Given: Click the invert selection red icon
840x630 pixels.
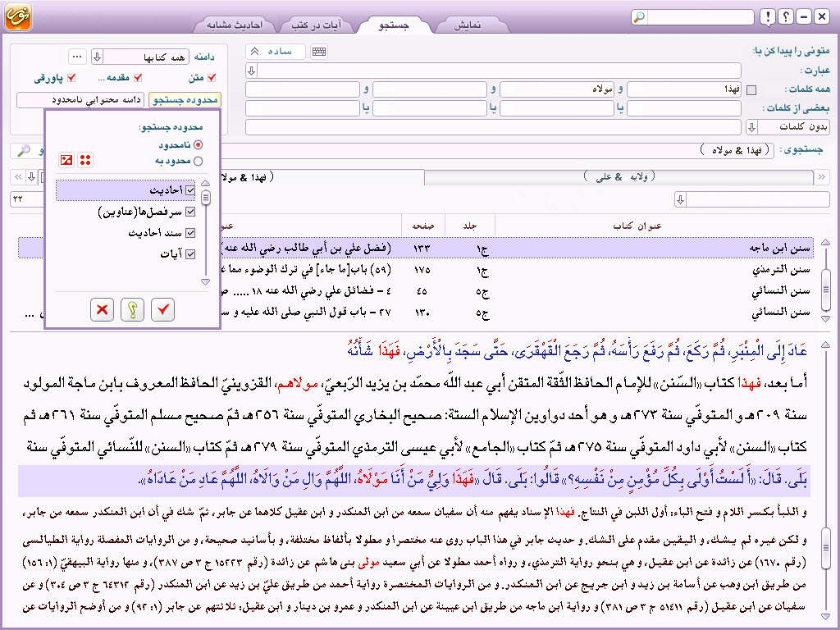Looking at the screenshot, I should (67, 158).
